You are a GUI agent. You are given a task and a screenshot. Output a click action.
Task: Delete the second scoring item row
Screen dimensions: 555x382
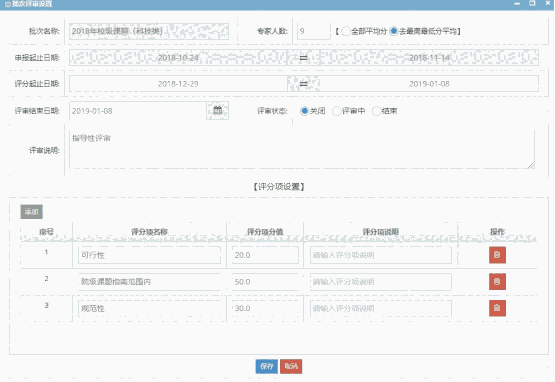(x=497, y=281)
